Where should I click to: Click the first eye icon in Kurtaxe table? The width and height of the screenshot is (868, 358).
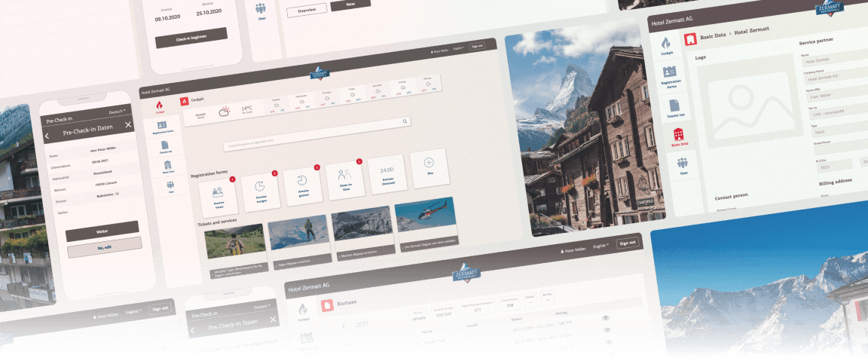(x=606, y=318)
